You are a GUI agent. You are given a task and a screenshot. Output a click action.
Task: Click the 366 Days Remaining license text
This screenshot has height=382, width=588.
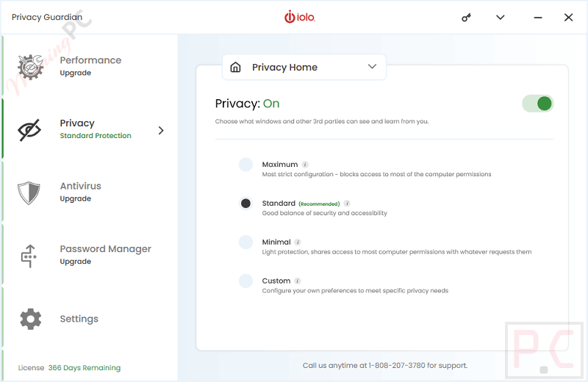click(x=85, y=368)
